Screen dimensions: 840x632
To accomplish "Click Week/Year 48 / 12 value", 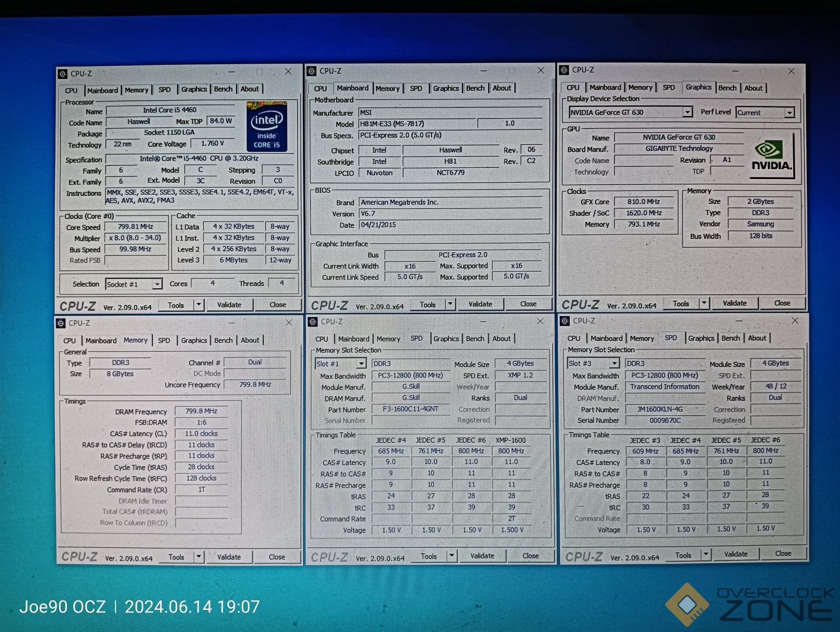I will (776, 386).
